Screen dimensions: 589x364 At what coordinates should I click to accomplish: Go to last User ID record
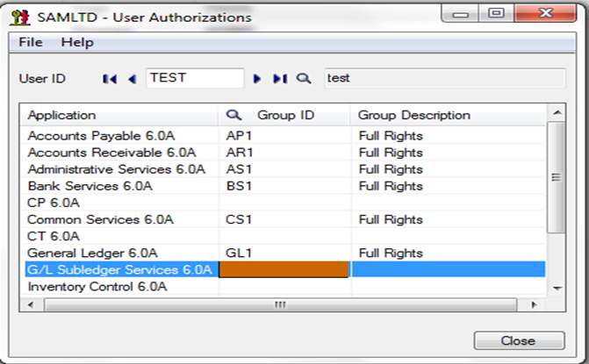[x=280, y=79]
